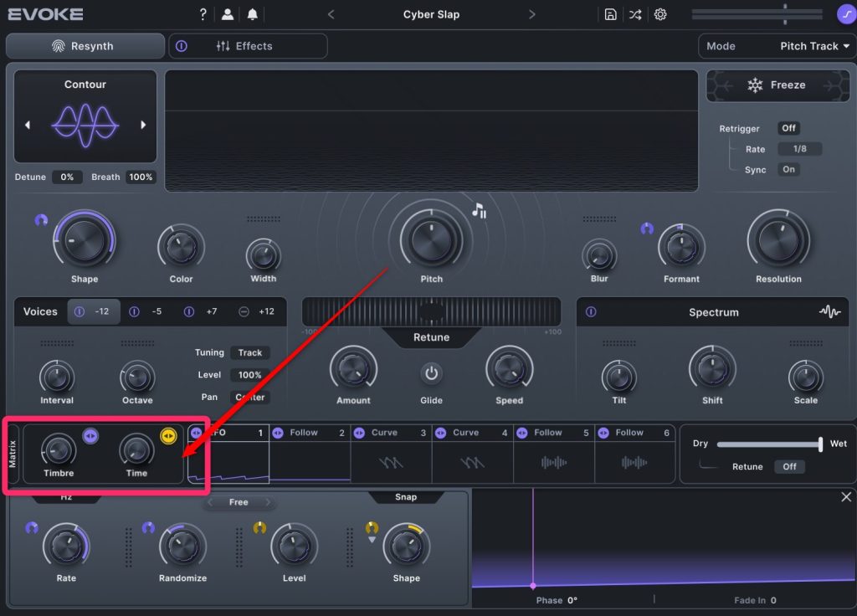Click the Dry/Wet mix slider

768,444
